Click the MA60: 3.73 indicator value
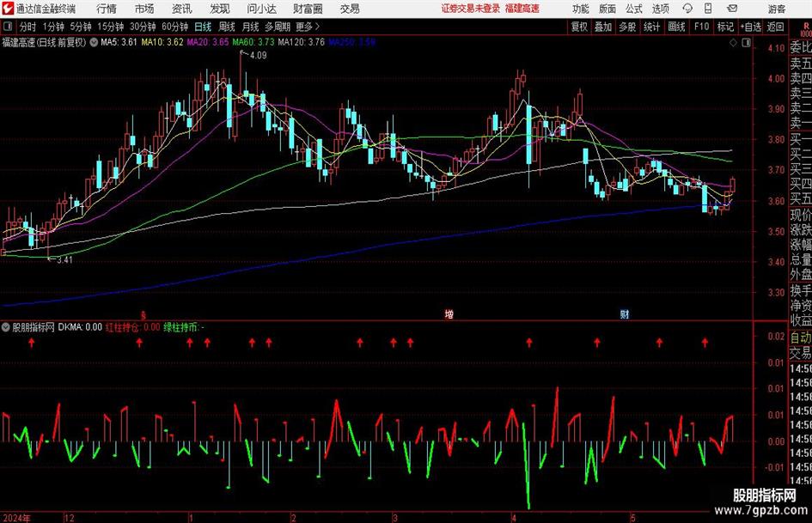Screen dimensions: 812x523 pos(253,42)
